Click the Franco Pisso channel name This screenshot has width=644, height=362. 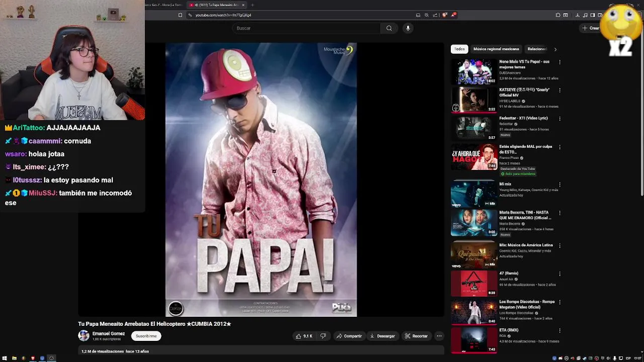point(509,158)
